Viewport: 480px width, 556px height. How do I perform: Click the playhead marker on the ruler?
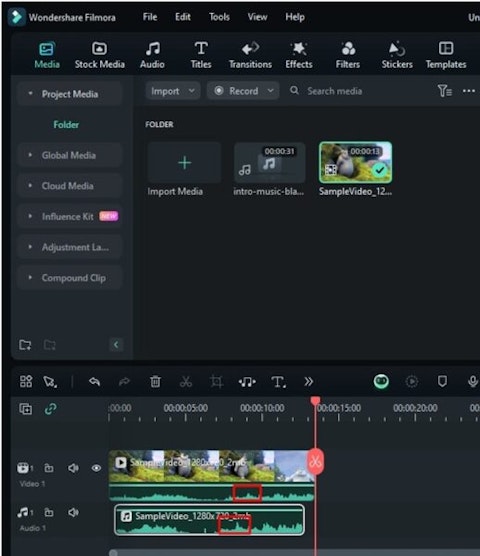pos(315,401)
